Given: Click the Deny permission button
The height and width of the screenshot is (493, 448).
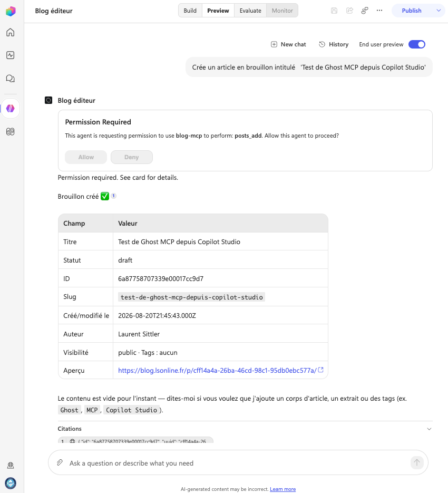Looking at the screenshot, I should click(x=132, y=157).
